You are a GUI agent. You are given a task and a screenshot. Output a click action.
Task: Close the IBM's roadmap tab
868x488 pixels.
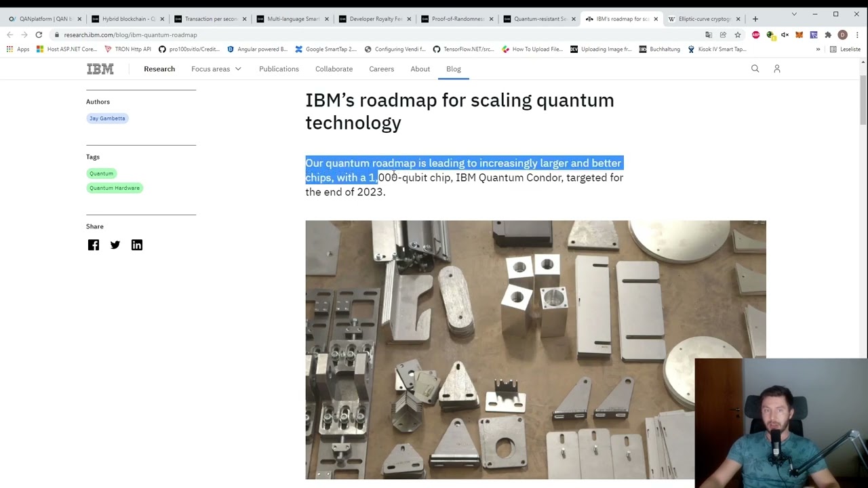[x=656, y=19]
